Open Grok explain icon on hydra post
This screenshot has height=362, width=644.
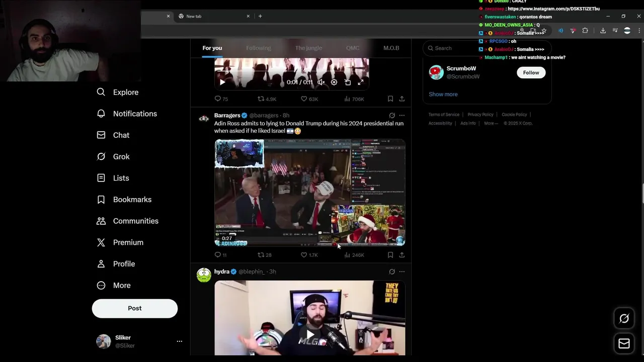tap(392, 271)
